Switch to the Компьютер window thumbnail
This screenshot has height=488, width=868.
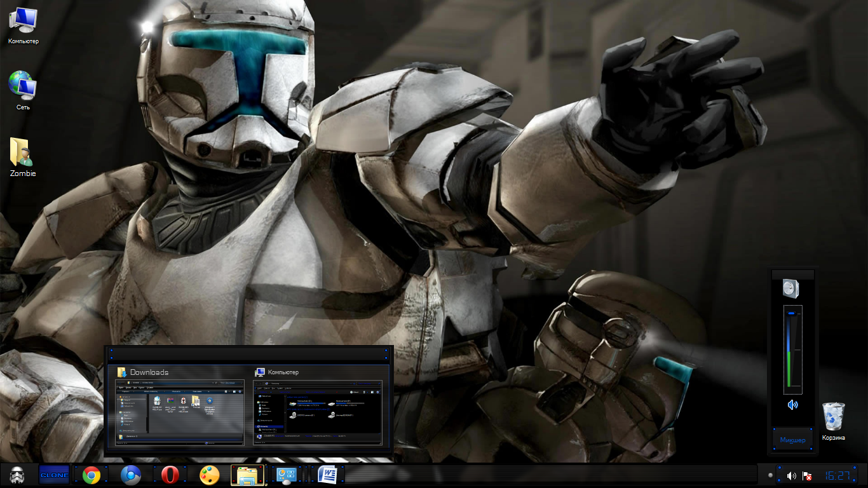[x=318, y=412]
